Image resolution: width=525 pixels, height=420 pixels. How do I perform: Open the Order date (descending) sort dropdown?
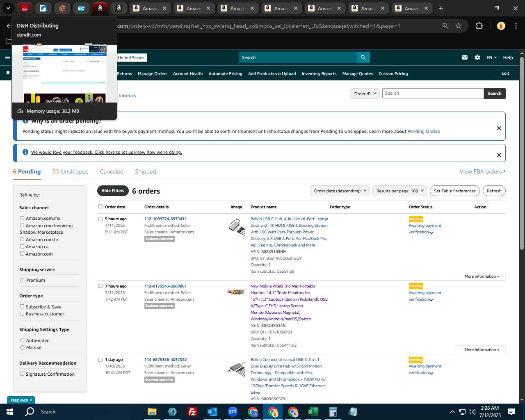pyautogui.click(x=340, y=191)
